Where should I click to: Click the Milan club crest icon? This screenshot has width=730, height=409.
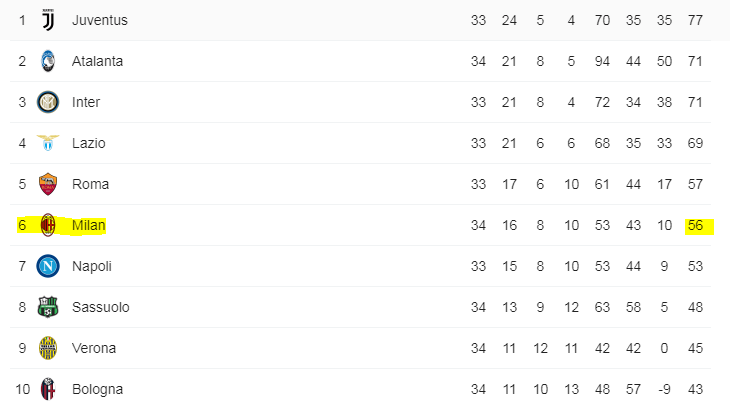coord(47,225)
